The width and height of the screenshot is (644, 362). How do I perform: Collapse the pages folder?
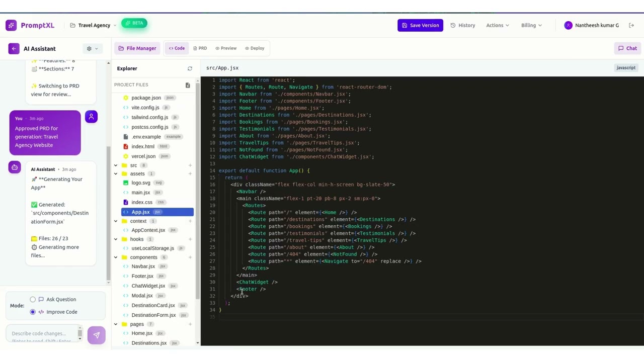click(116, 324)
